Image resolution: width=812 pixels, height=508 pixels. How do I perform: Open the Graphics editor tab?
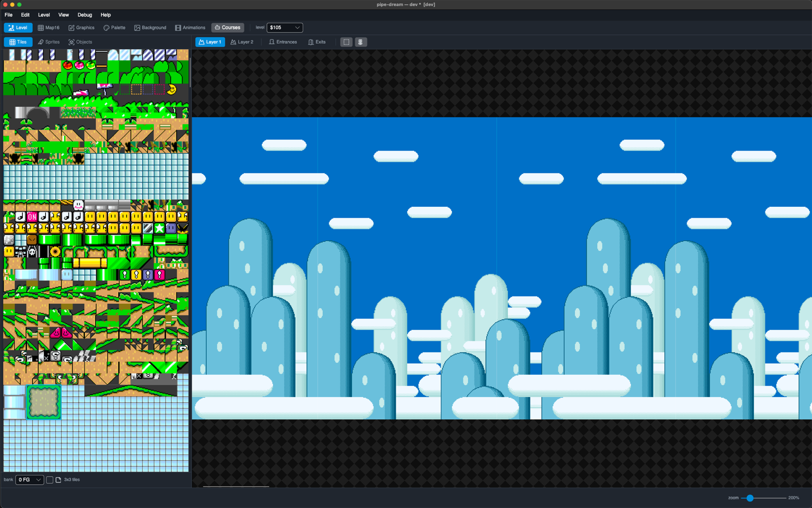[81, 28]
